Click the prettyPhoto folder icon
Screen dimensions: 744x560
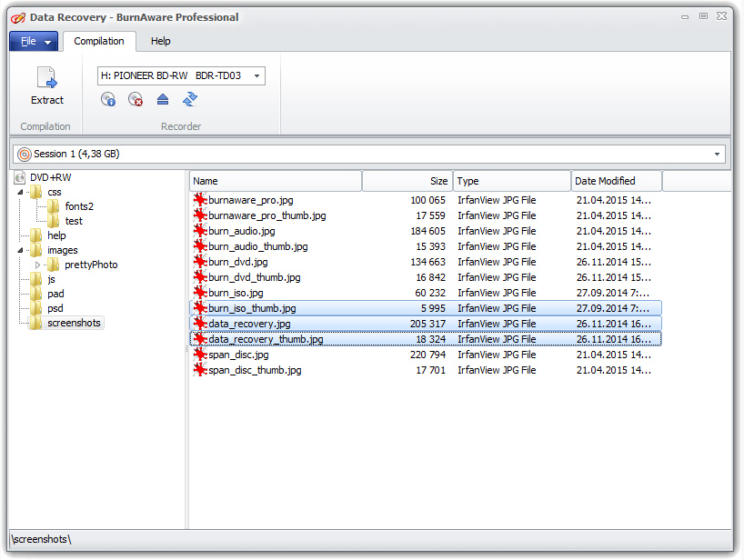pyautogui.click(x=54, y=265)
